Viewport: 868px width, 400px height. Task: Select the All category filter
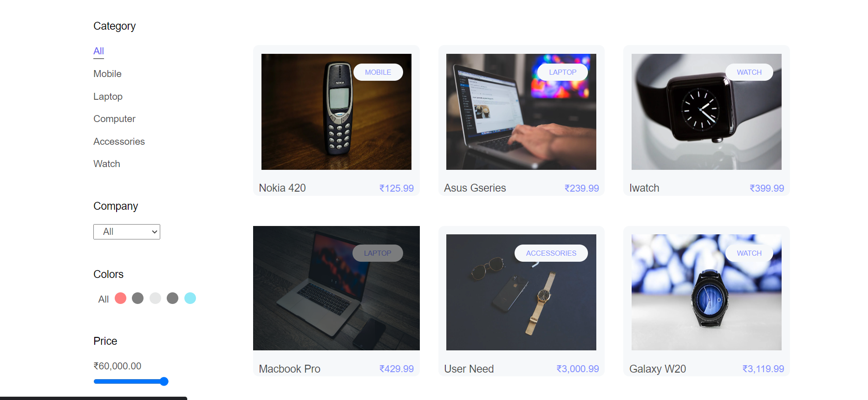tap(98, 52)
